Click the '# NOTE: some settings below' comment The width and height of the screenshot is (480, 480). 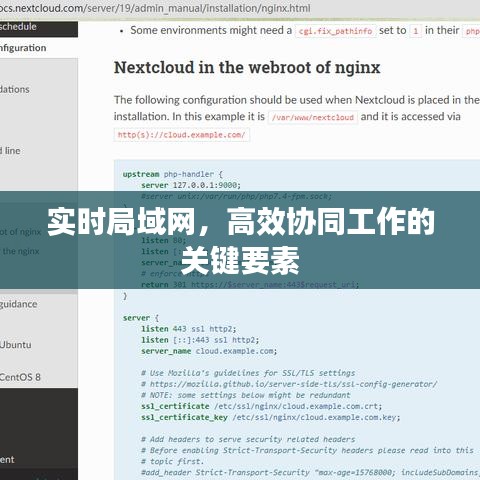246,395
